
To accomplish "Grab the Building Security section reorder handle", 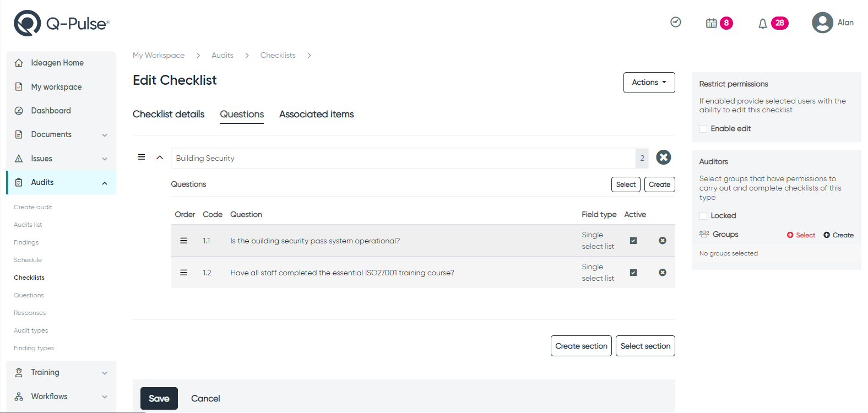I will coord(142,157).
